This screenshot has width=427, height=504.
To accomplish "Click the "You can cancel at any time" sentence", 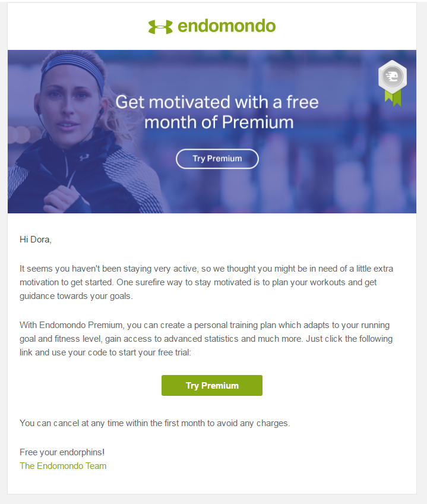I will point(154,423).
